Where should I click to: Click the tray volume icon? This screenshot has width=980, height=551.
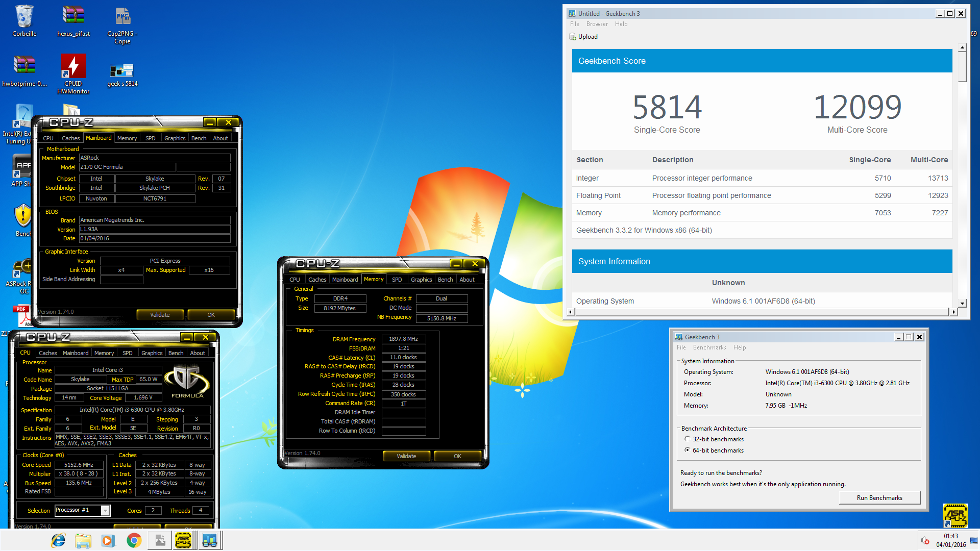925,540
